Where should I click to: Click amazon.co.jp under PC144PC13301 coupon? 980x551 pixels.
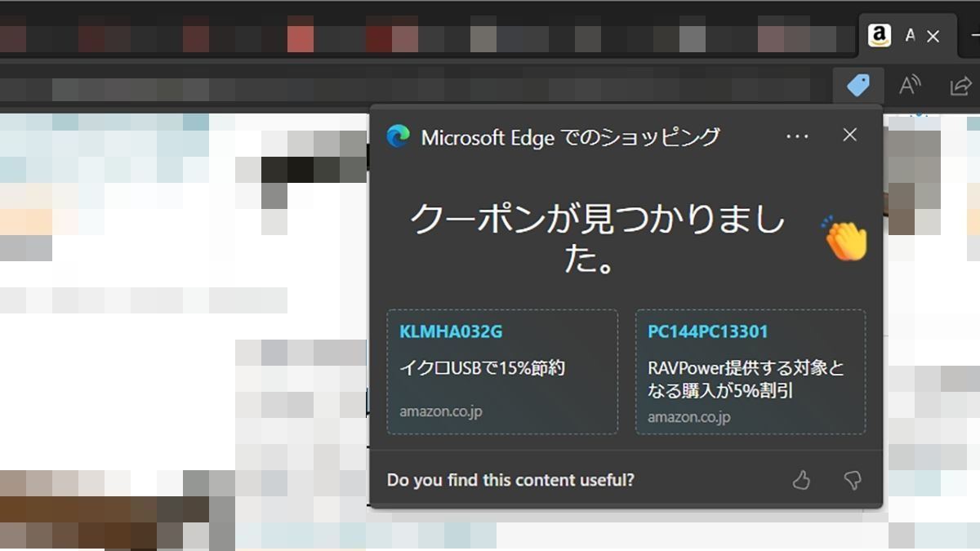(x=689, y=417)
